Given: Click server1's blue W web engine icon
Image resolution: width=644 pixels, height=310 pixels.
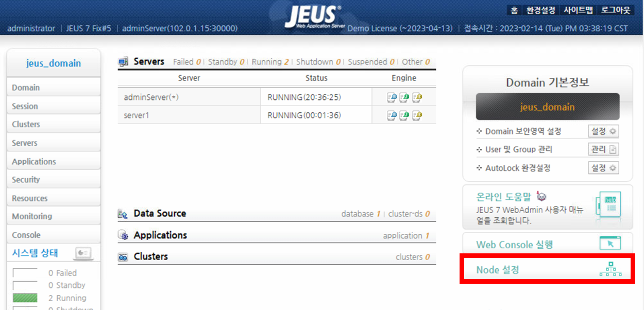Looking at the screenshot, I should click(x=392, y=115).
